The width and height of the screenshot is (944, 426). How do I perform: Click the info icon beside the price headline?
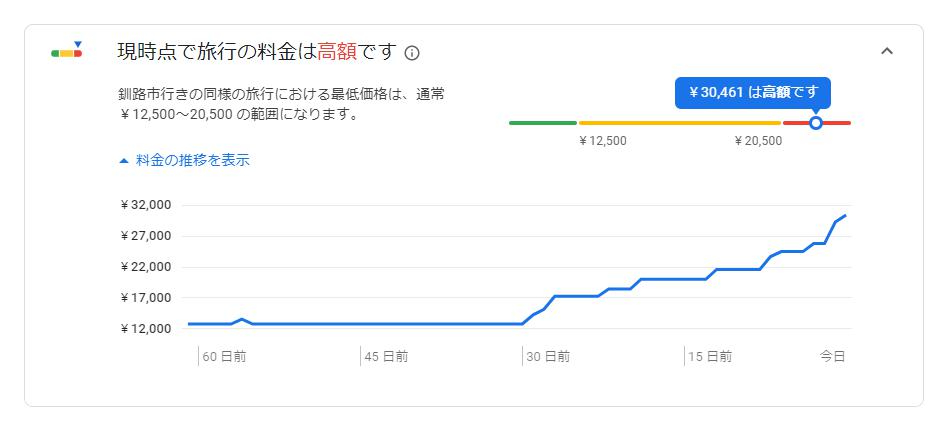(x=412, y=53)
